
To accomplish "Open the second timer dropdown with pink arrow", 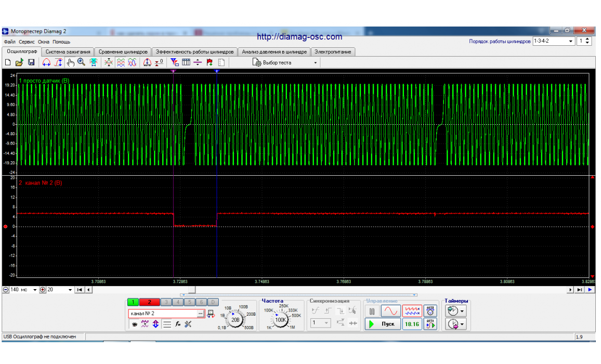I will click(x=455, y=324).
